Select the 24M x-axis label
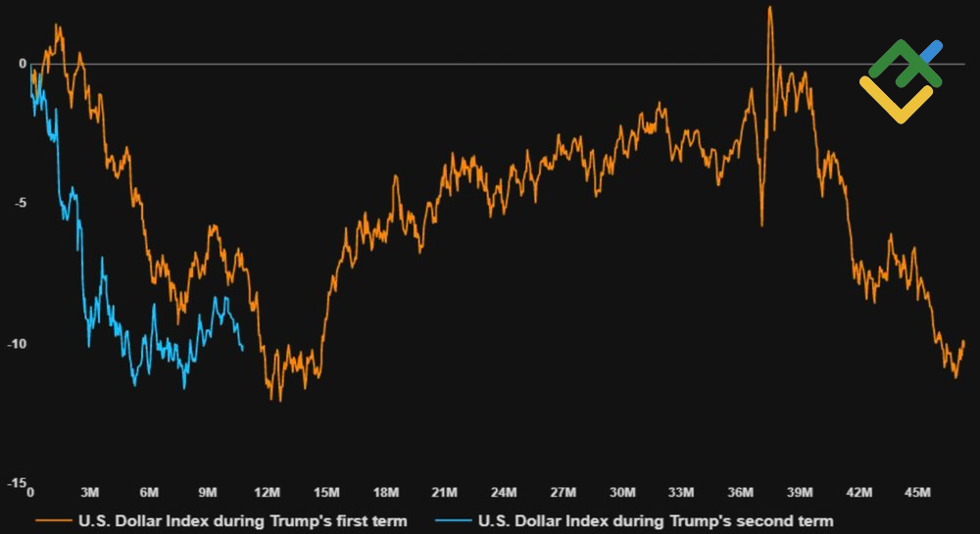 504,492
